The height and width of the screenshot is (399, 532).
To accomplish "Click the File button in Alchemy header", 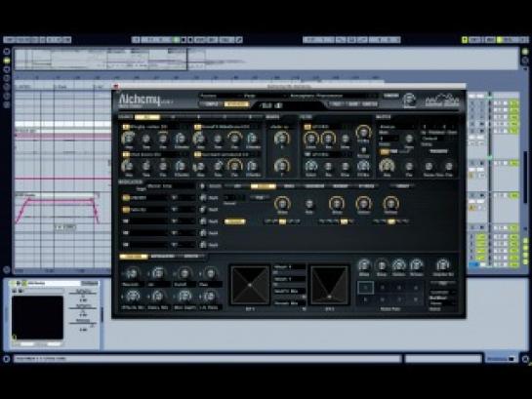I will (336, 104).
